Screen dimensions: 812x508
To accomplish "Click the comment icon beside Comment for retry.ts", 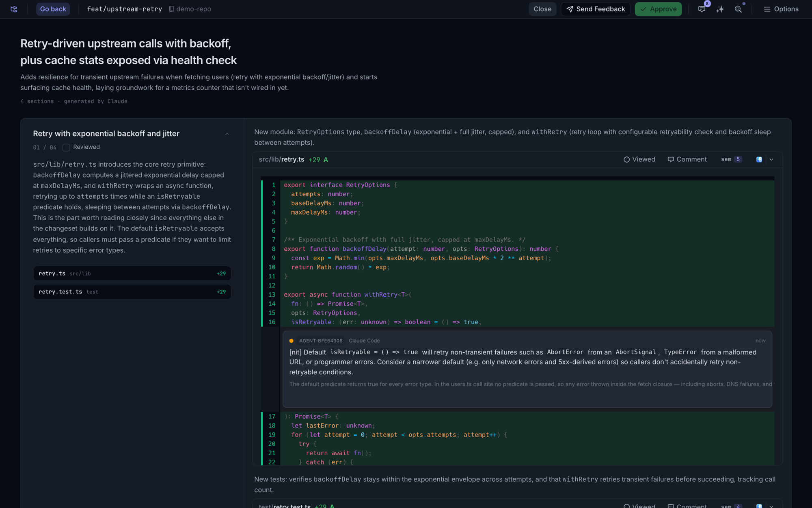I will pos(671,159).
